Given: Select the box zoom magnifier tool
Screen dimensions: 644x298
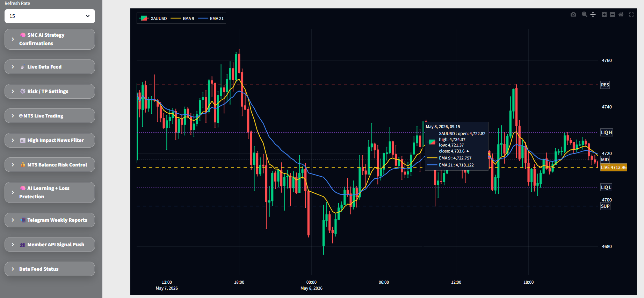Looking at the screenshot, I should (x=584, y=14).
